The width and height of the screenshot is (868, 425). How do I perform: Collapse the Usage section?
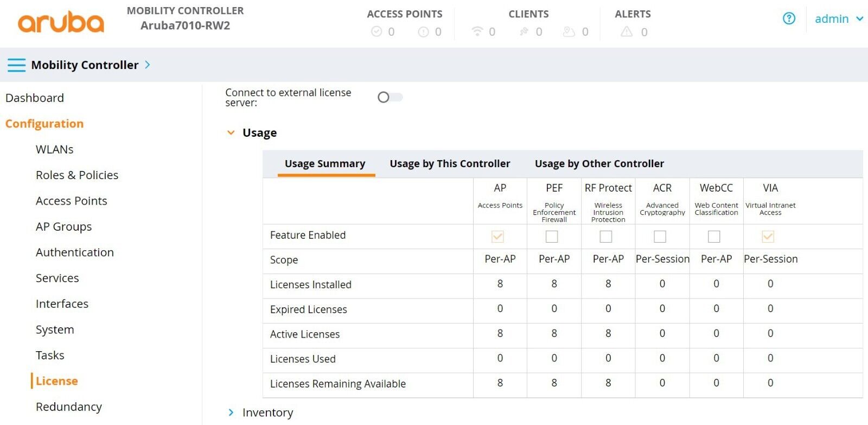231,133
